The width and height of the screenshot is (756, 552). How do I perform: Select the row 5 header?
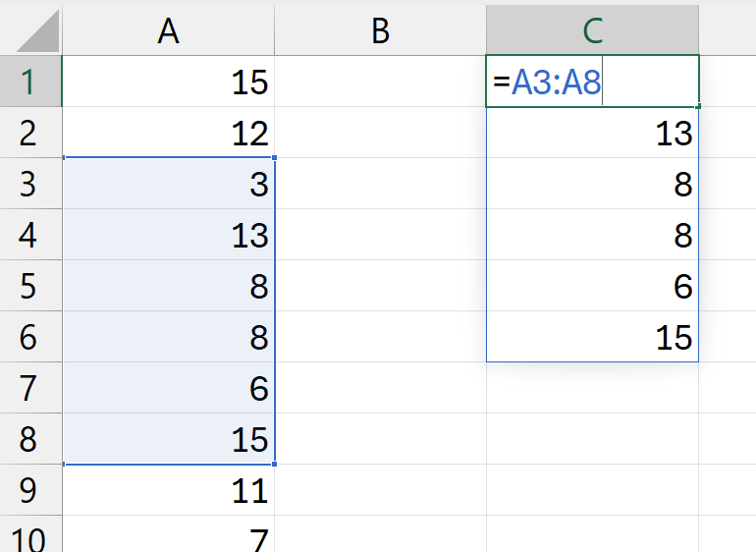point(29,286)
